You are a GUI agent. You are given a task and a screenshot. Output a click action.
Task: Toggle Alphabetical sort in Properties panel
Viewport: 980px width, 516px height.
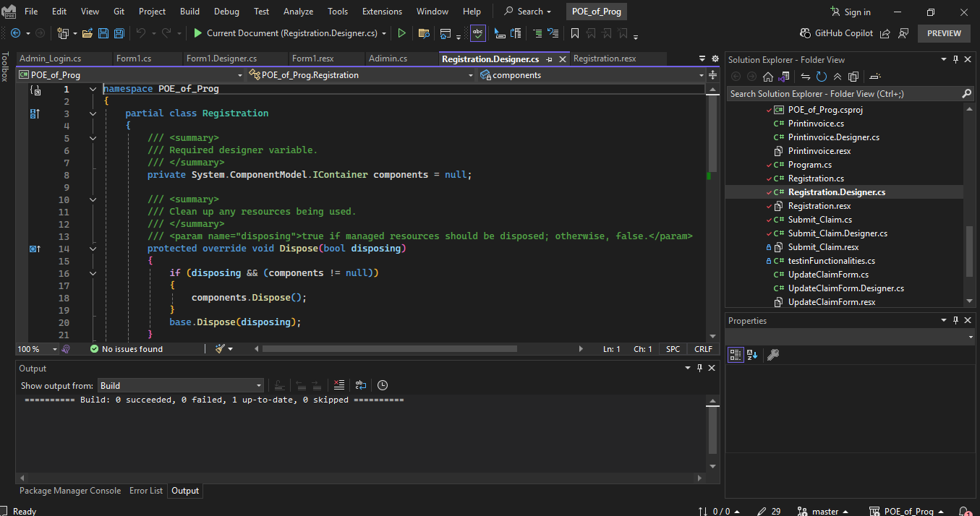(752, 355)
